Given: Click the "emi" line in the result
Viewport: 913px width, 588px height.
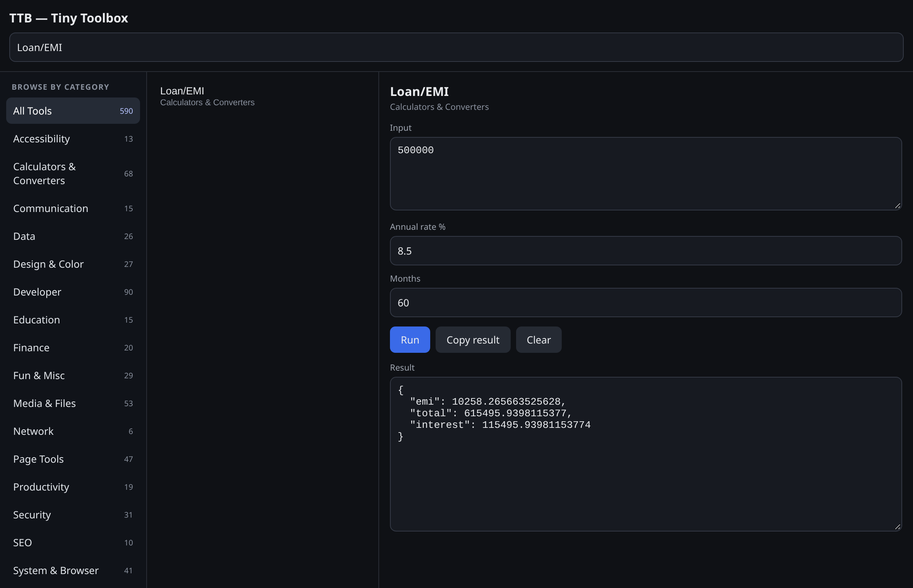Looking at the screenshot, I should [x=487, y=402].
